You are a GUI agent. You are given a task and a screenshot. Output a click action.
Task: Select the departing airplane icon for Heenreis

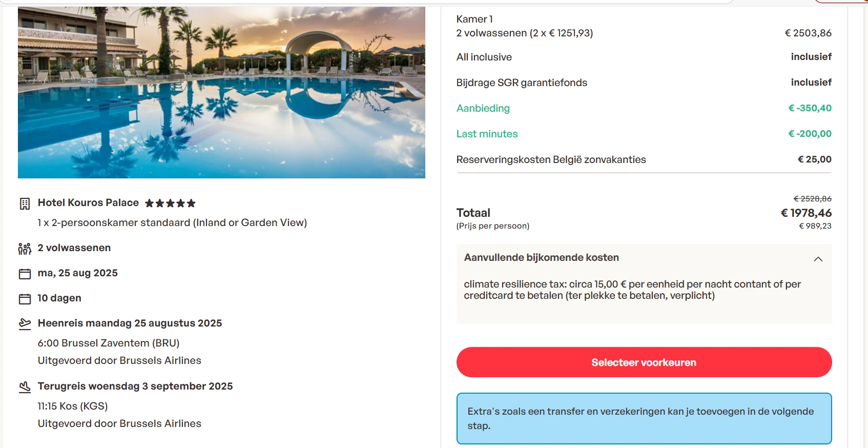(24, 323)
